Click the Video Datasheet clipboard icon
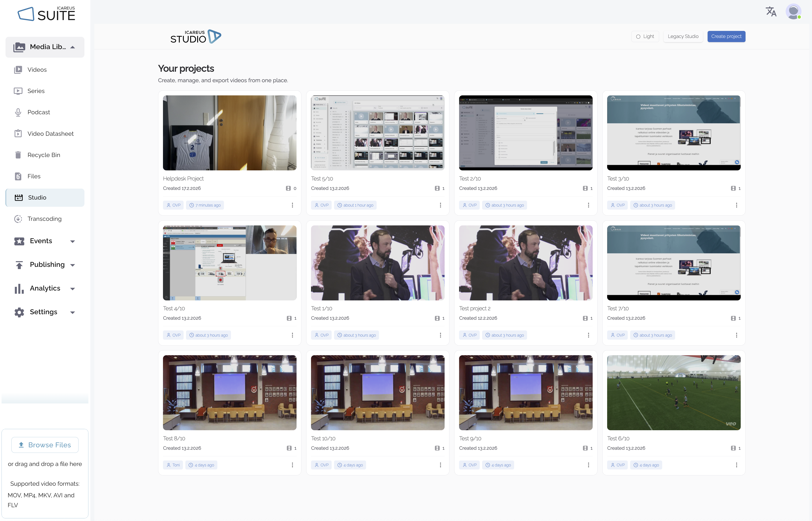The height and width of the screenshot is (521, 812). [x=18, y=134]
